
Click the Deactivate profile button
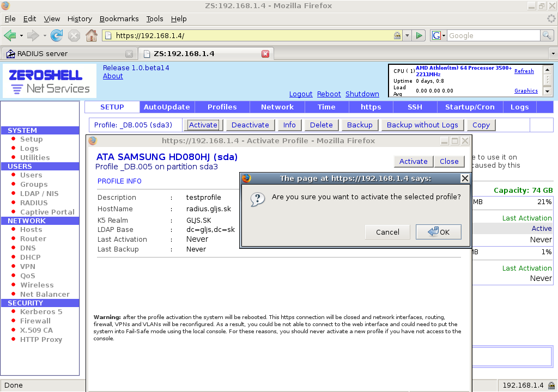(x=250, y=125)
